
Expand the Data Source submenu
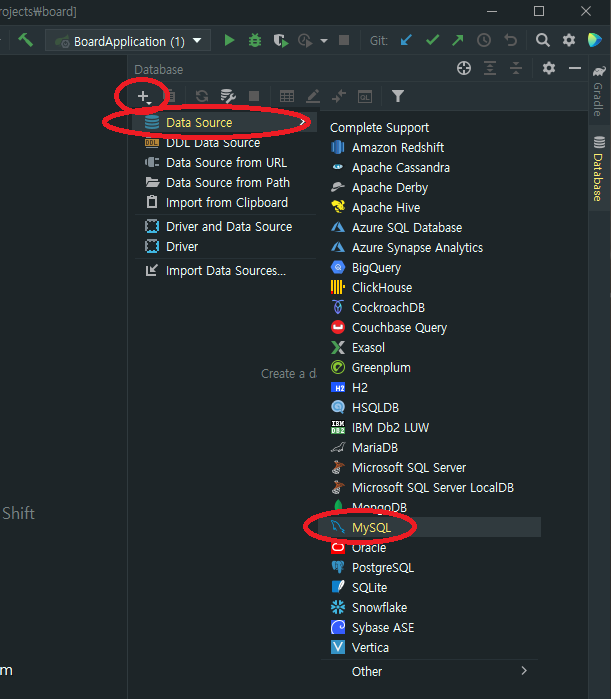pos(226,123)
